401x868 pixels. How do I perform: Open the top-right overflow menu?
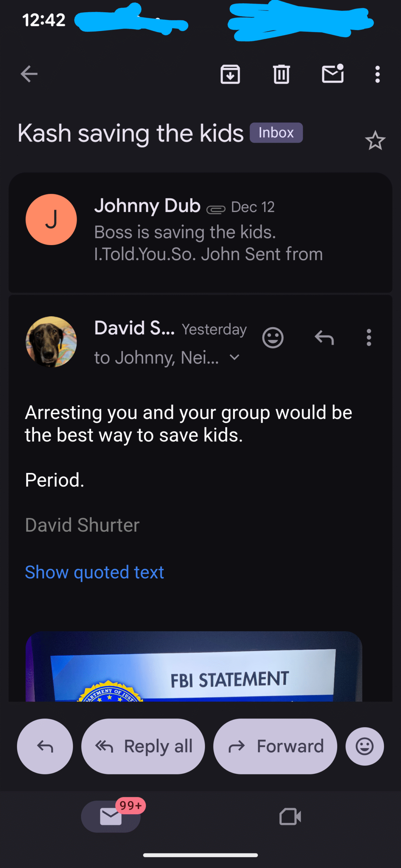click(377, 74)
